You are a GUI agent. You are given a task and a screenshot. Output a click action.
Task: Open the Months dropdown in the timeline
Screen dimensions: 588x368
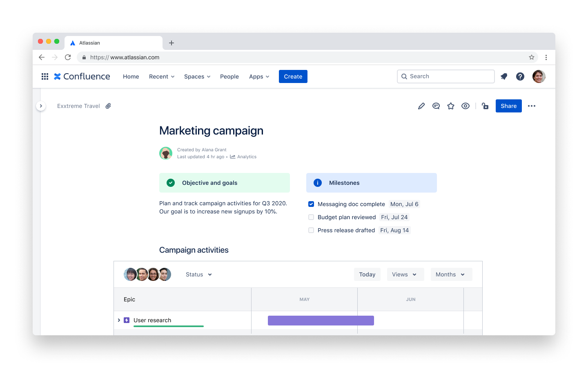point(451,274)
